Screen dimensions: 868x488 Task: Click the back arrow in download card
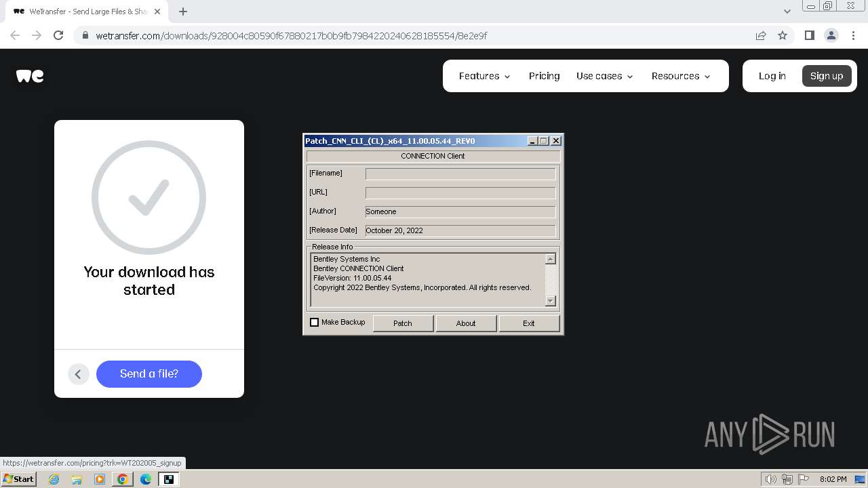tap(79, 374)
